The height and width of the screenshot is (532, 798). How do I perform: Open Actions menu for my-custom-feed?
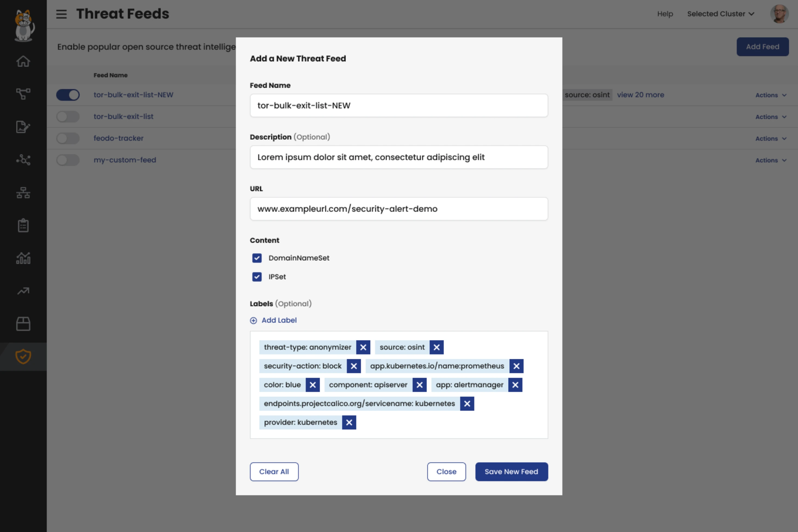click(771, 160)
